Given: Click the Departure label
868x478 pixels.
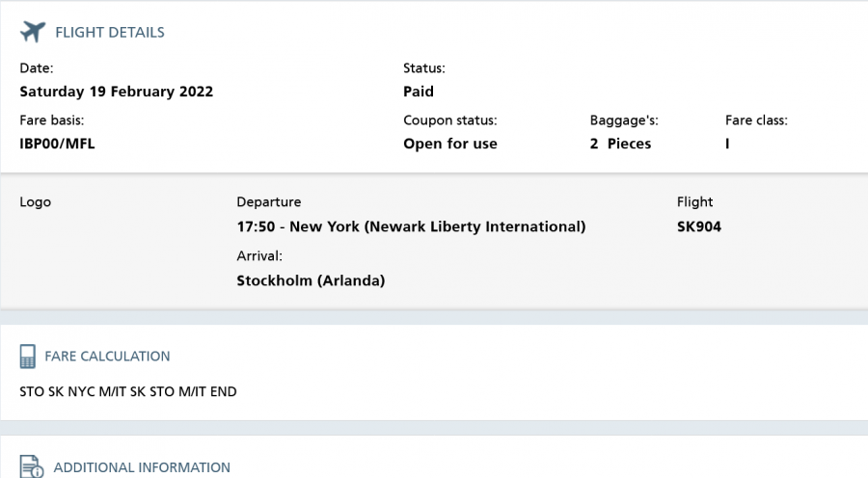Looking at the screenshot, I should pyautogui.click(x=269, y=202).
